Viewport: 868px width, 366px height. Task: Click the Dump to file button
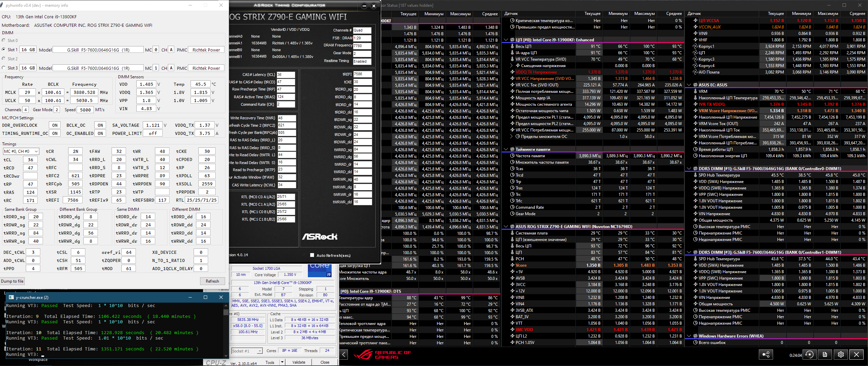click(x=12, y=281)
